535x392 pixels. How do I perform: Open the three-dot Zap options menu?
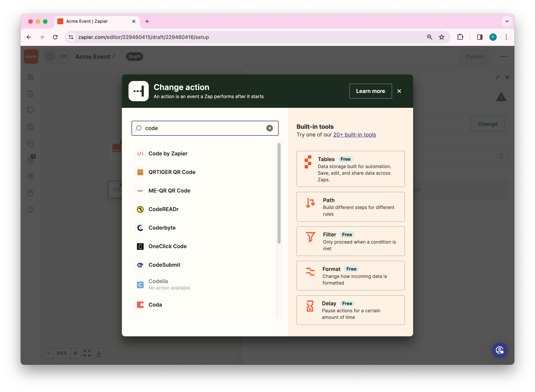click(504, 56)
